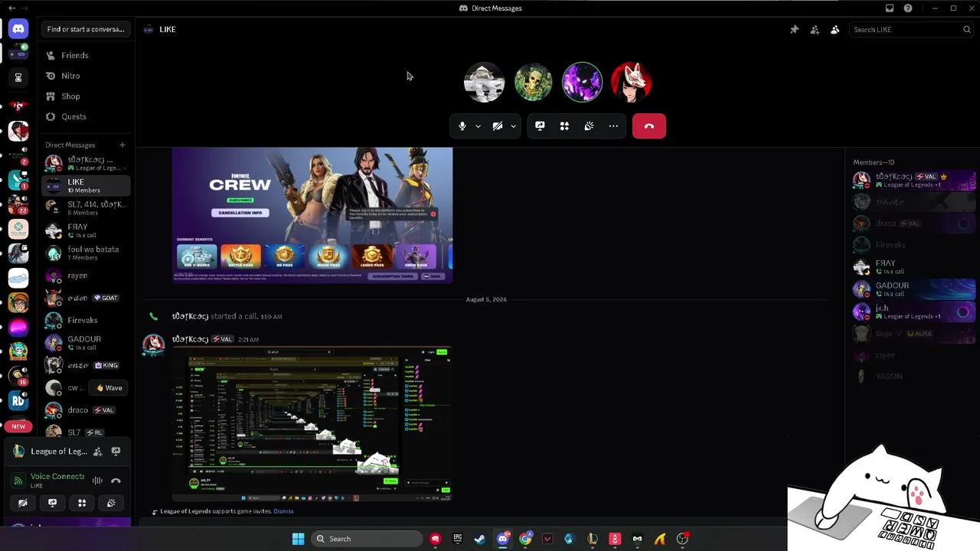This screenshot has height=551, width=980.
Task: Select the purple avatar in the call
Action: [x=583, y=82]
